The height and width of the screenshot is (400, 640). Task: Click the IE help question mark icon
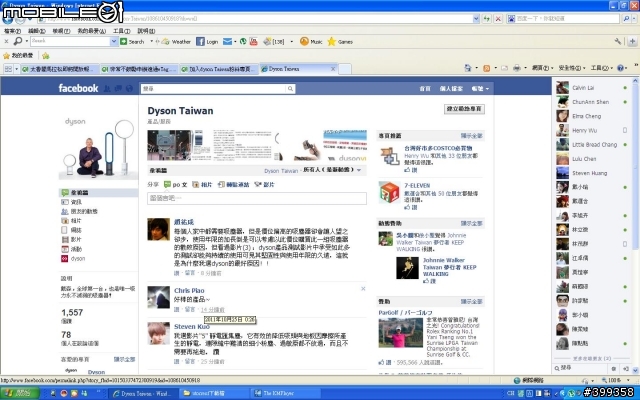[620, 68]
